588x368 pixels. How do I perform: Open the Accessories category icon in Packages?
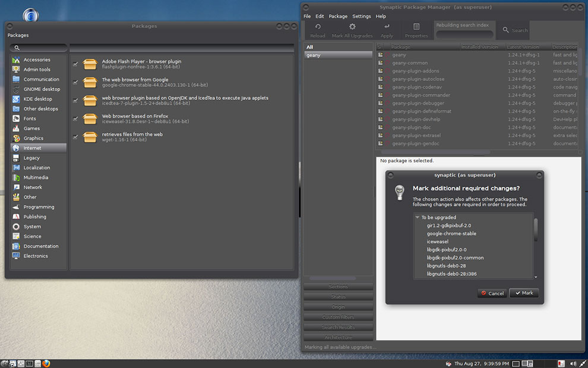point(16,59)
